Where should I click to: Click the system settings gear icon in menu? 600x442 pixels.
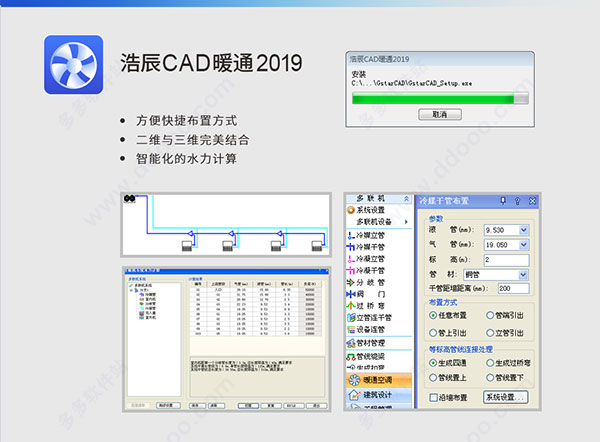tap(351, 210)
